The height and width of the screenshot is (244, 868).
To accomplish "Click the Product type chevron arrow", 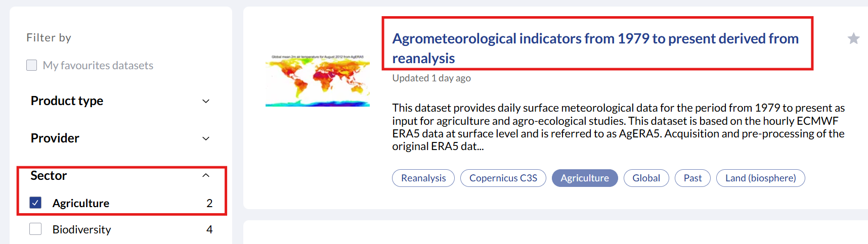I will coord(206,101).
